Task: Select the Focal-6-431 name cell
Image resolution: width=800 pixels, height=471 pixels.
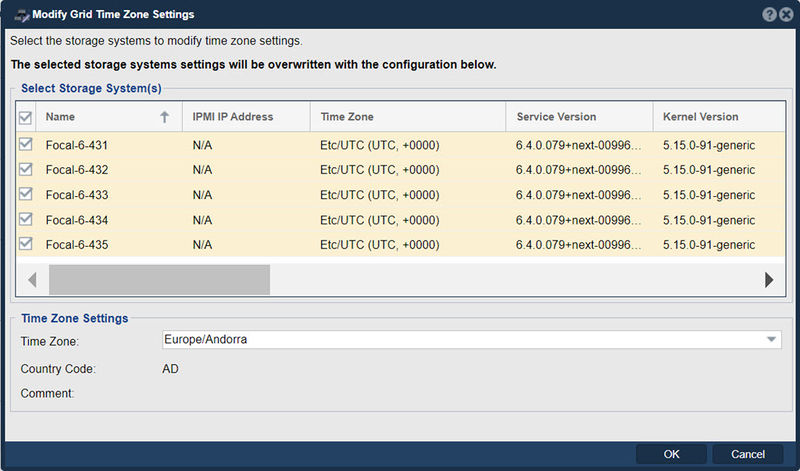Action: (77, 145)
